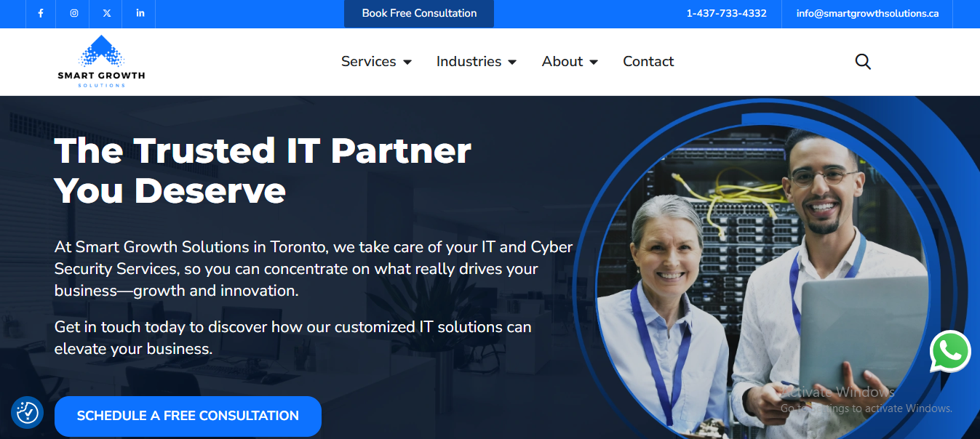Expand the Services dropdown arrow
The image size is (980, 439).
coord(407,63)
